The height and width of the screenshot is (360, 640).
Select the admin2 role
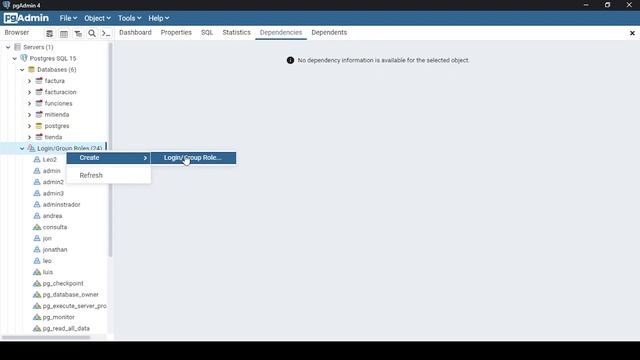(53, 182)
